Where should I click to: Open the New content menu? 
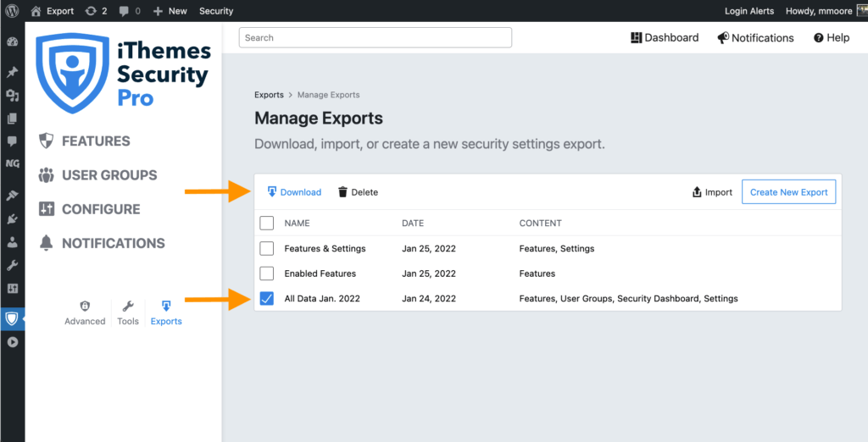point(170,11)
